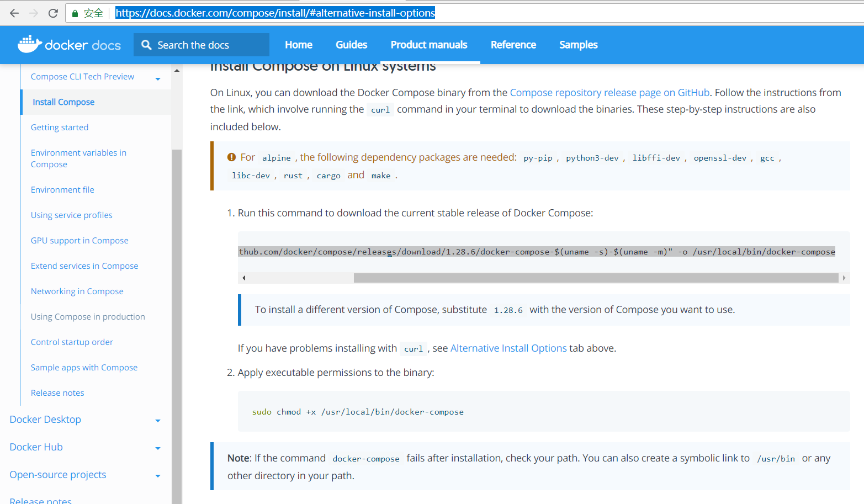The height and width of the screenshot is (504, 864).
Task: Open Control startup order page
Action: pyautogui.click(x=72, y=342)
